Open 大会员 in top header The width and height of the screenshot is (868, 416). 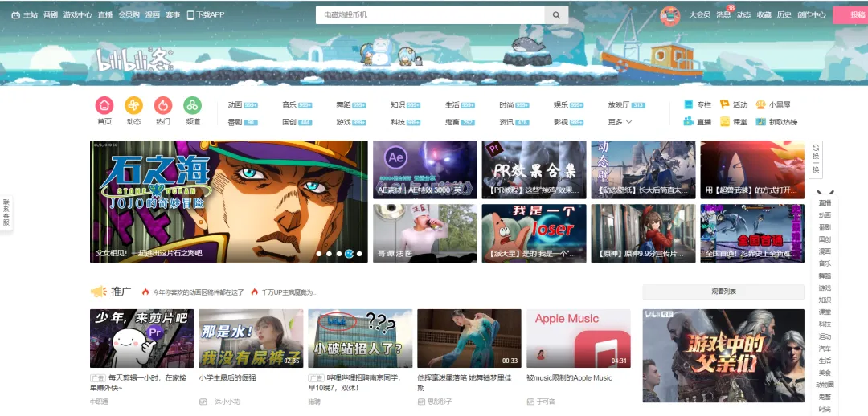pyautogui.click(x=700, y=15)
